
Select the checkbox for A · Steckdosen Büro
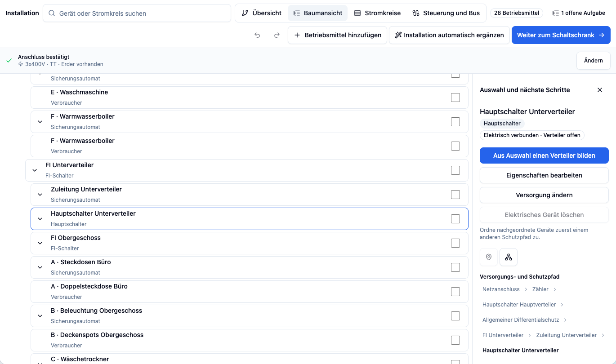coord(455,267)
